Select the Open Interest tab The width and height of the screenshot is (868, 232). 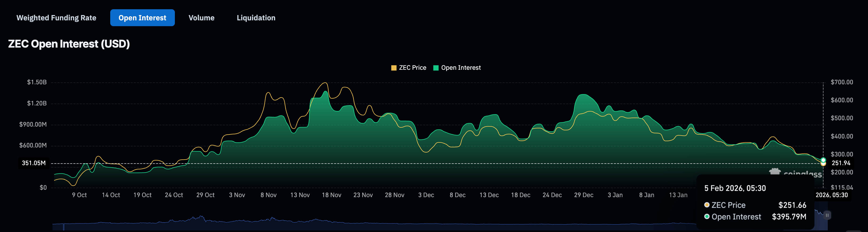point(142,18)
